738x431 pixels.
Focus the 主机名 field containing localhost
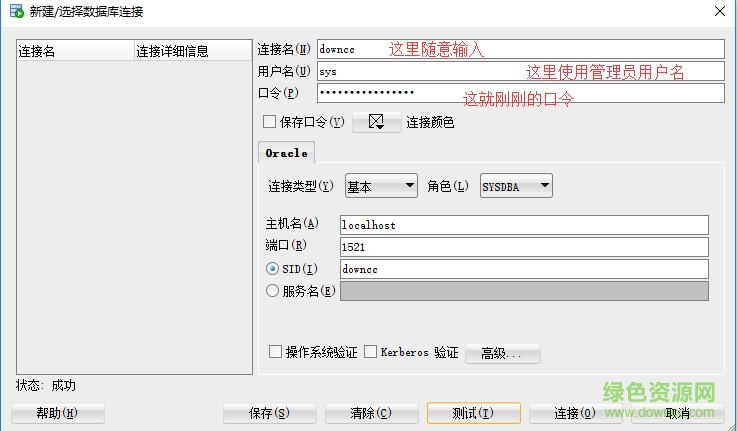[x=524, y=225]
